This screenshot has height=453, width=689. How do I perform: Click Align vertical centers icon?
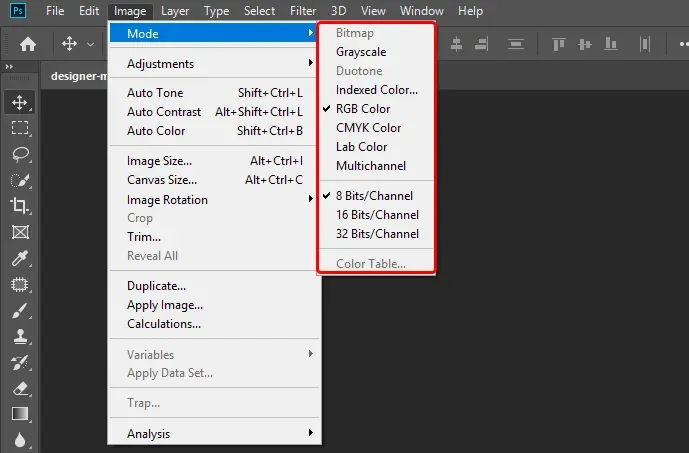[x=585, y=44]
